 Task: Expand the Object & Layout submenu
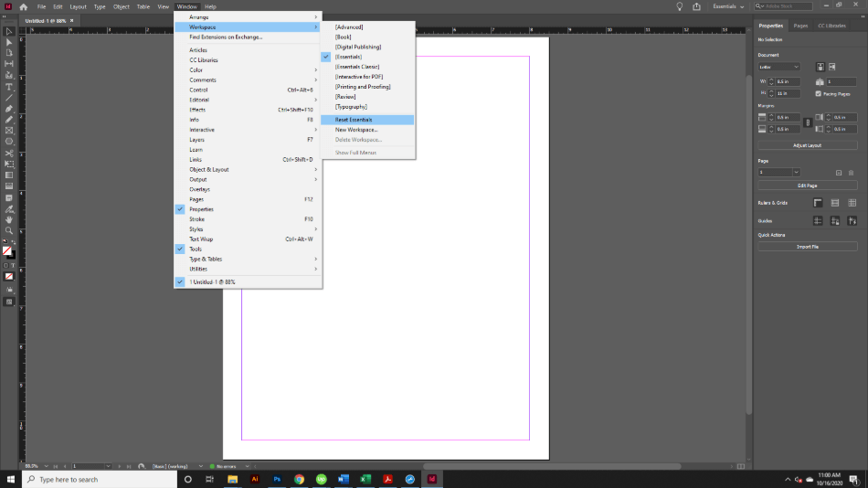249,169
